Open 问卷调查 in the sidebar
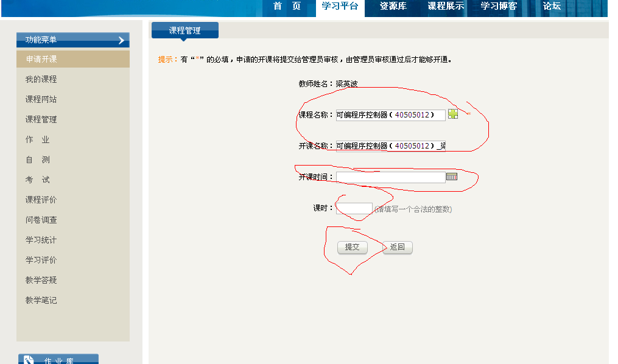 41,220
